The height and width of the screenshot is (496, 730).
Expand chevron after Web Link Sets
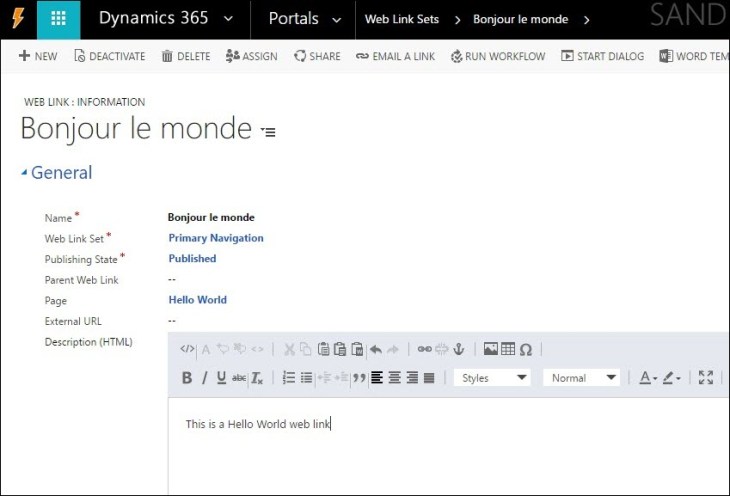click(457, 20)
